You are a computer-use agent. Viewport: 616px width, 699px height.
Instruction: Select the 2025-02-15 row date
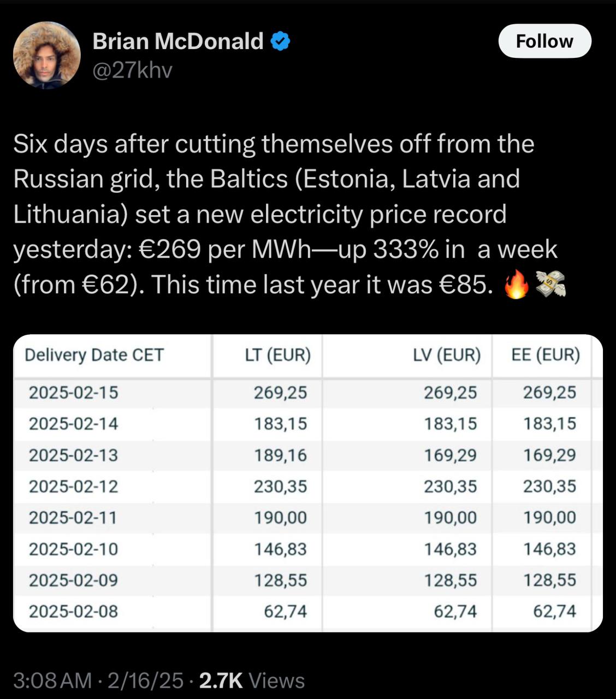click(73, 392)
